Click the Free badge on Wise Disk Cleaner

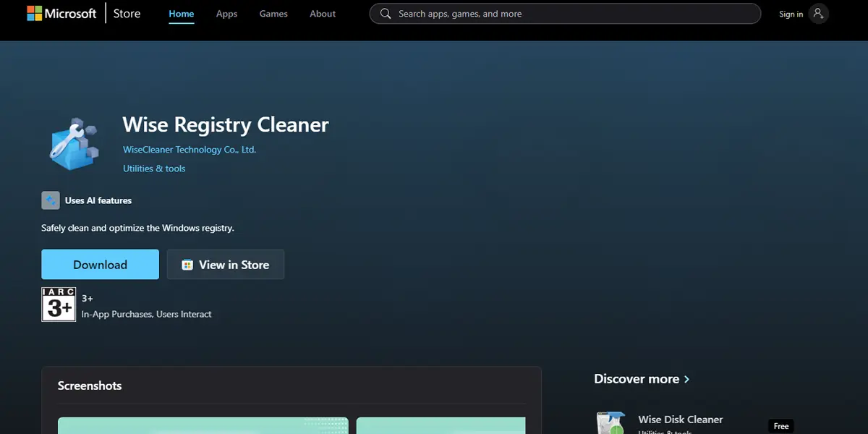point(780,426)
